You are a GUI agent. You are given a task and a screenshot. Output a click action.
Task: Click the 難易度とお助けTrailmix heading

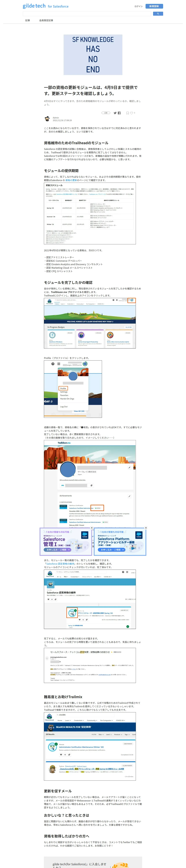point(63,697)
